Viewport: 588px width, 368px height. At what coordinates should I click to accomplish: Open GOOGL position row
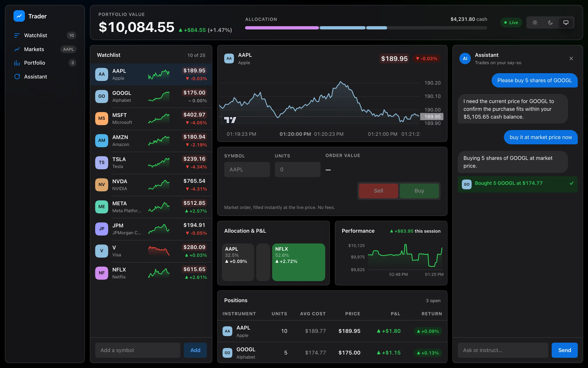click(x=332, y=353)
